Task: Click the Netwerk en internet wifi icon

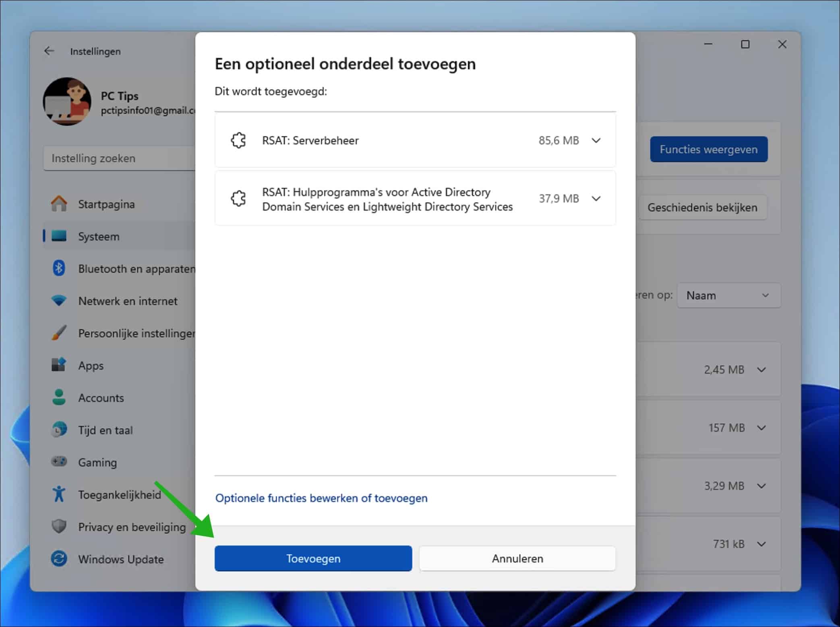Action: tap(59, 301)
